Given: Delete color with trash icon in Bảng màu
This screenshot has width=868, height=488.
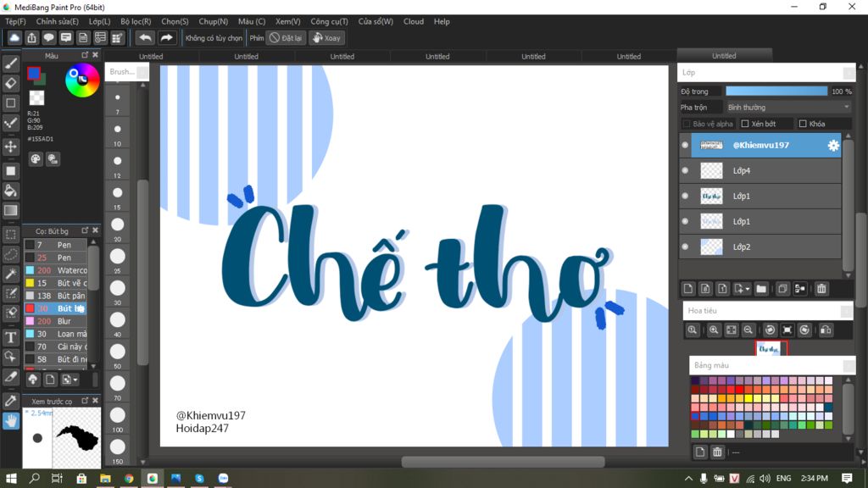Looking at the screenshot, I should 717,452.
